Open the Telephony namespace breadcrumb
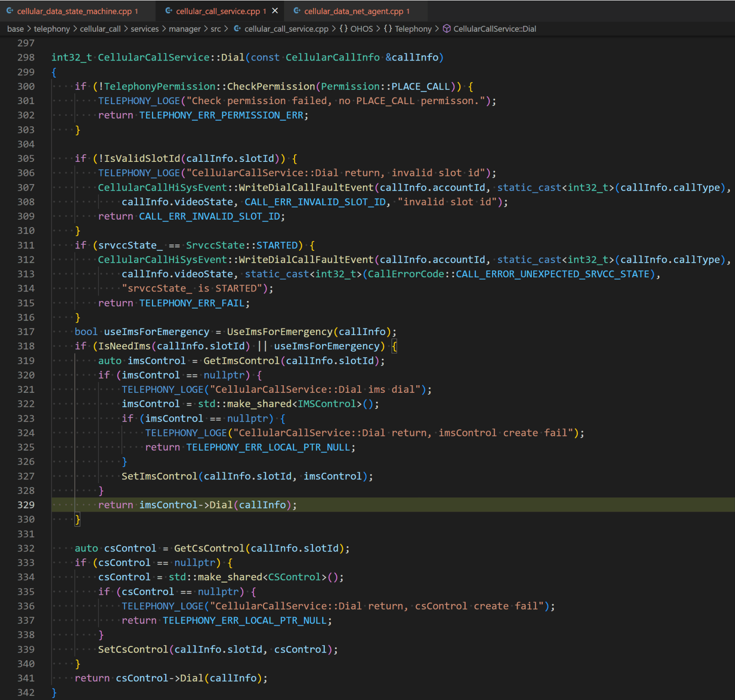The image size is (735, 700). pyautogui.click(x=413, y=29)
